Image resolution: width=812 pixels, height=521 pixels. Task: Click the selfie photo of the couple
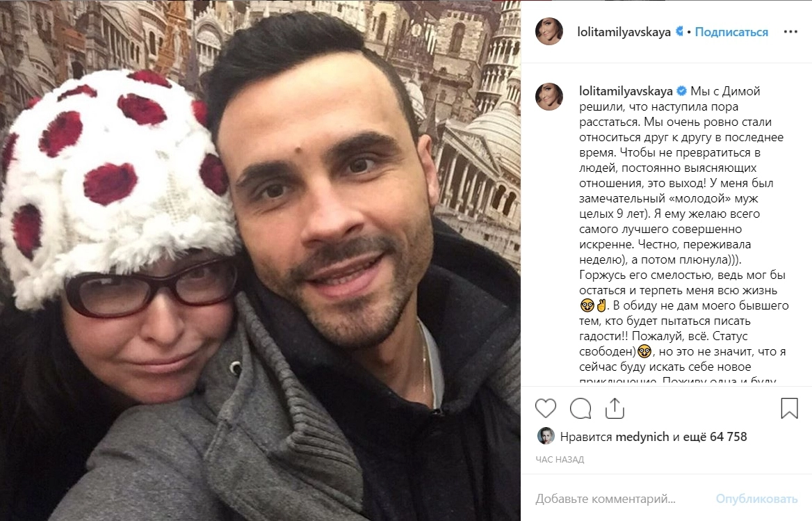tap(260, 260)
